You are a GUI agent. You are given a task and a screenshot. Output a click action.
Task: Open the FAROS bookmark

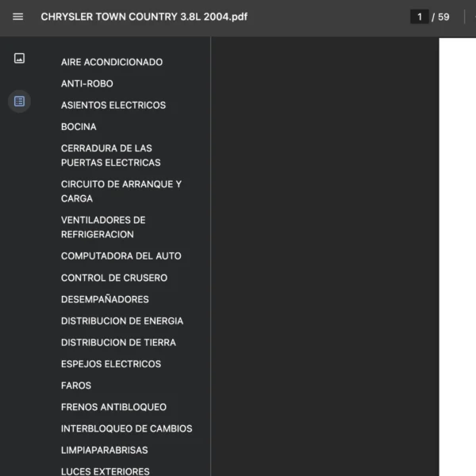76,385
